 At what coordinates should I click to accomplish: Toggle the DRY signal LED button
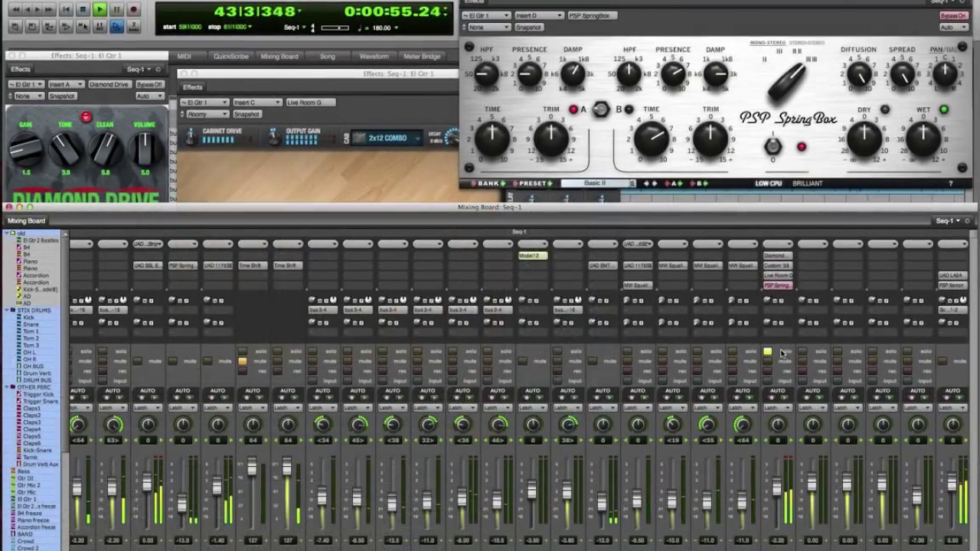(885, 109)
